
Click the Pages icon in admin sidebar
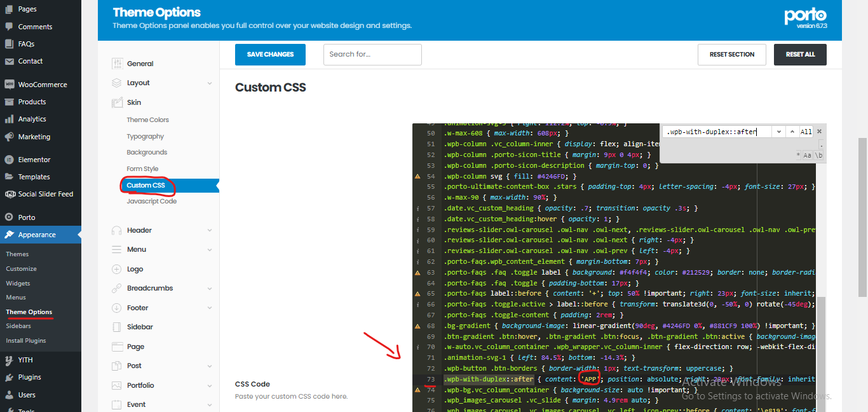pyautogui.click(x=9, y=9)
